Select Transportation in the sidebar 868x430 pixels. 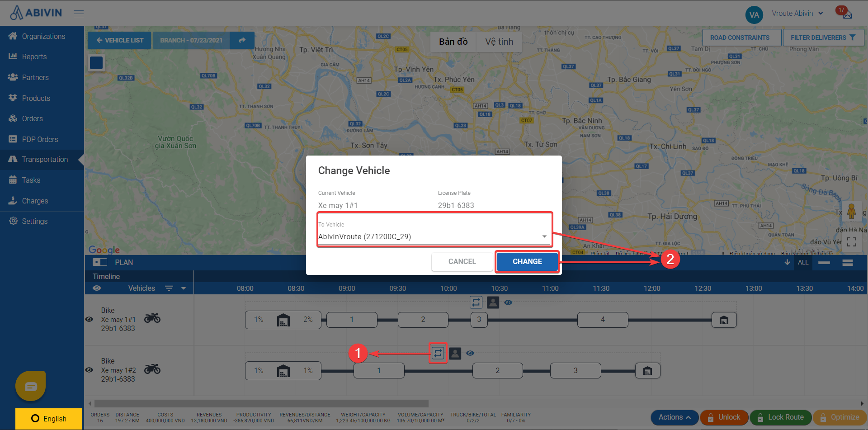42,159
